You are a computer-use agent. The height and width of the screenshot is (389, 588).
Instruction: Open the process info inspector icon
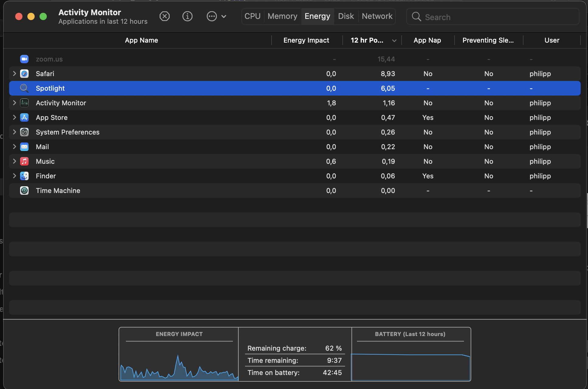click(187, 16)
